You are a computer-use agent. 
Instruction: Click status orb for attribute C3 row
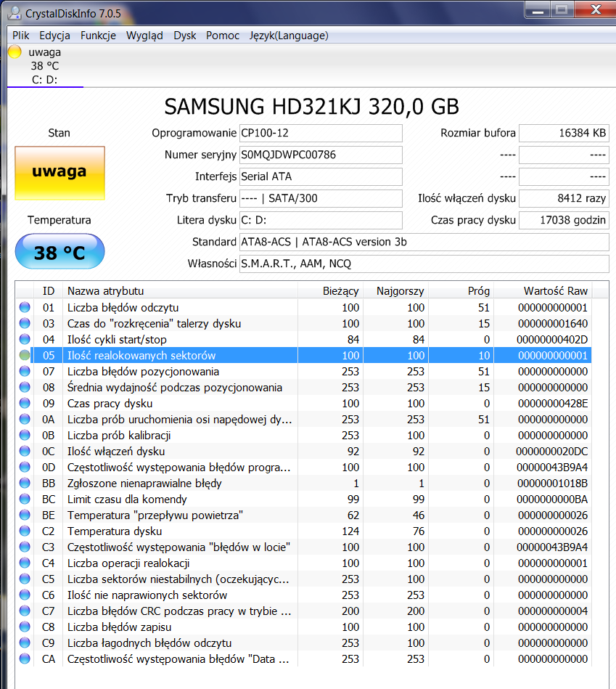pyautogui.click(x=25, y=547)
